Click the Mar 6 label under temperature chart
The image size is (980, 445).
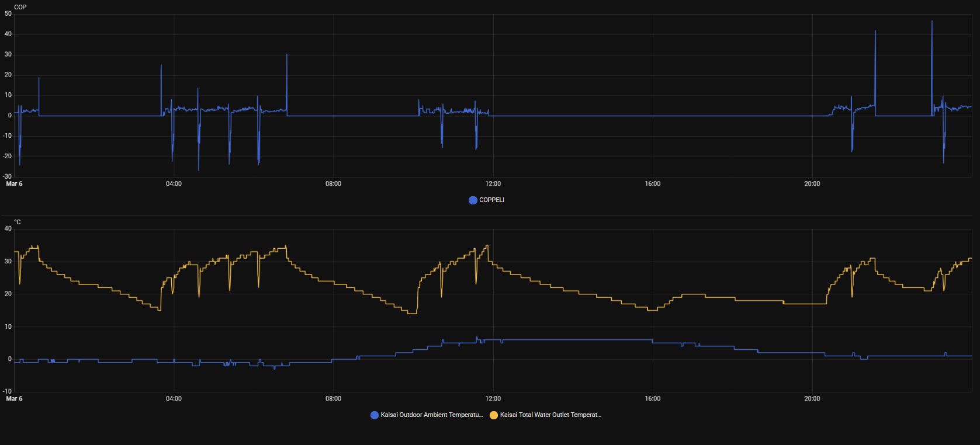pyautogui.click(x=14, y=399)
